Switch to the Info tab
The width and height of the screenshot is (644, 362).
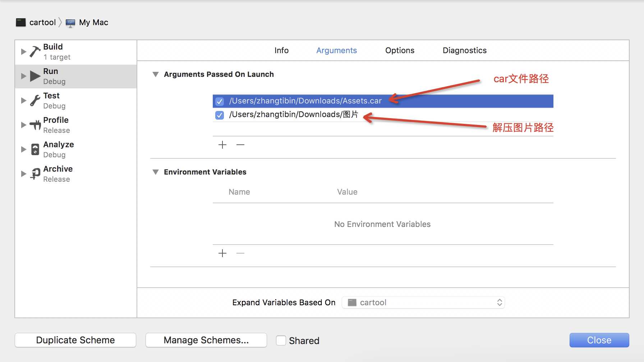tap(281, 50)
